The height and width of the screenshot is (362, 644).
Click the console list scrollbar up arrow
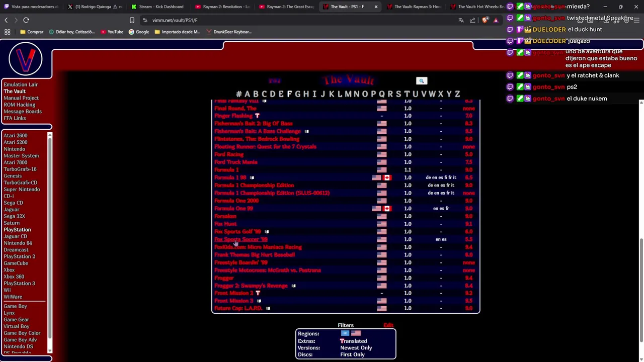(x=49, y=136)
